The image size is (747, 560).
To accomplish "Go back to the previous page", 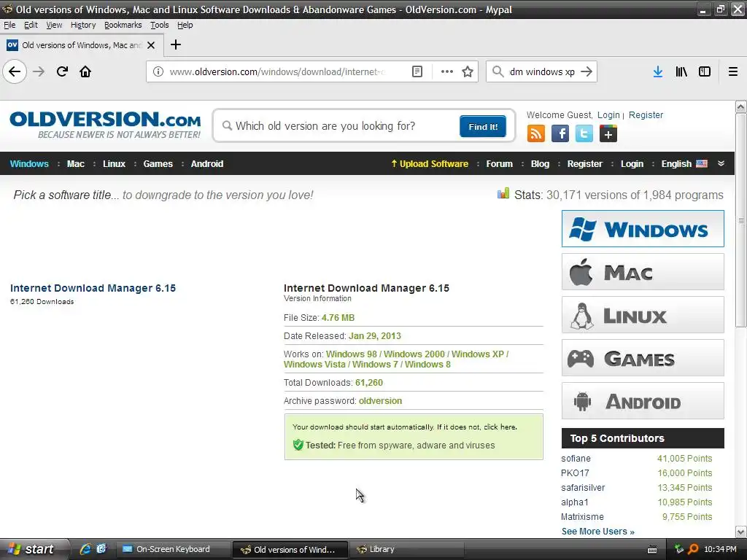I will 15,72.
